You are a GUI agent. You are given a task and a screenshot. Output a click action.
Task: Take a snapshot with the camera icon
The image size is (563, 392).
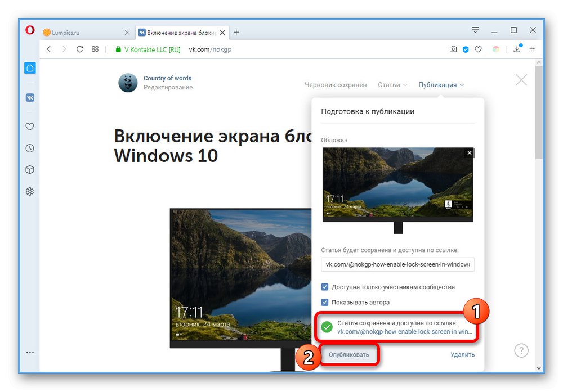click(453, 49)
